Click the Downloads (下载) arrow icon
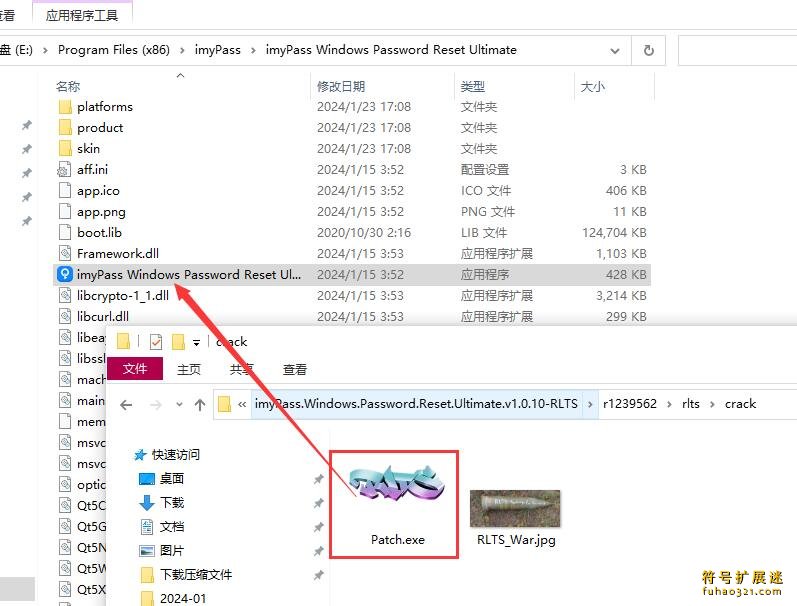The height and width of the screenshot is (606, 797). tap(146, 503)
